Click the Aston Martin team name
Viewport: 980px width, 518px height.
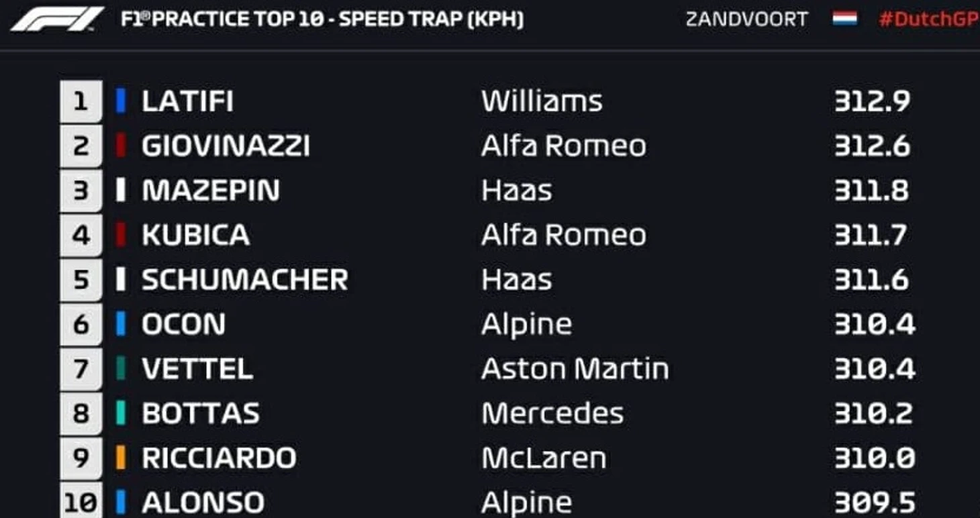(575, 369)
